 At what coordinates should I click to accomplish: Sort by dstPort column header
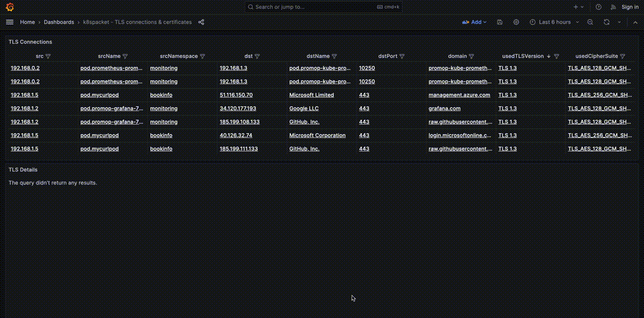tap(388, 56)
